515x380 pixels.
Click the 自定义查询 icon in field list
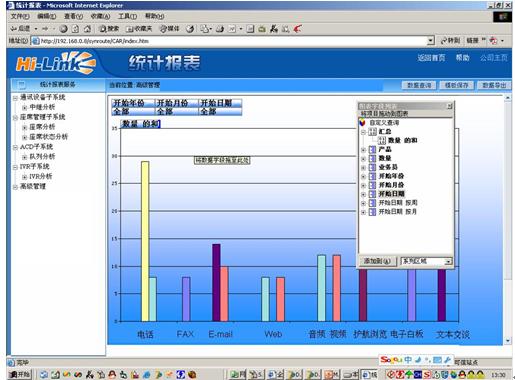tap(362, 123)
